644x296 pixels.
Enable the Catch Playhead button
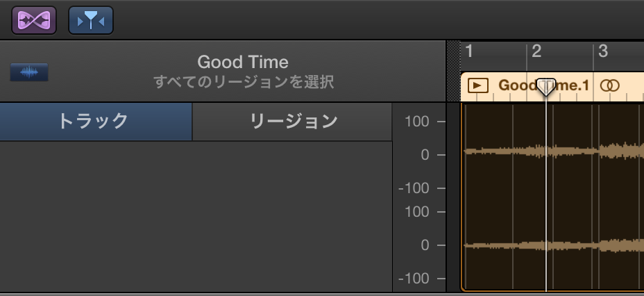pos(91,20)
